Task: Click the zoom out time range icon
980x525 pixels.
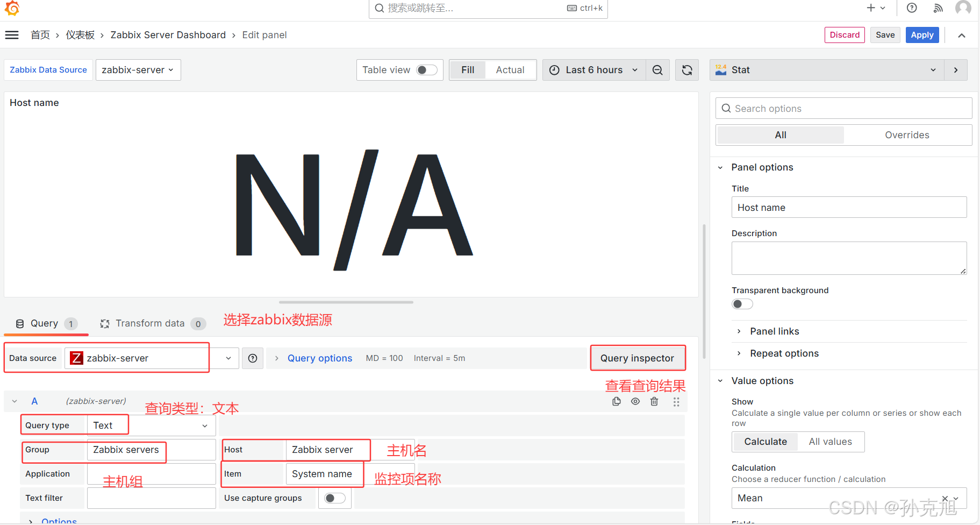Action: click(x=657, y=70)
